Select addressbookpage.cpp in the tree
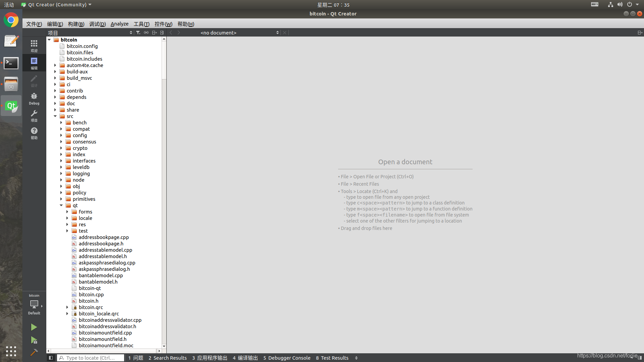 pyautogui.click(x=104, y=237)
